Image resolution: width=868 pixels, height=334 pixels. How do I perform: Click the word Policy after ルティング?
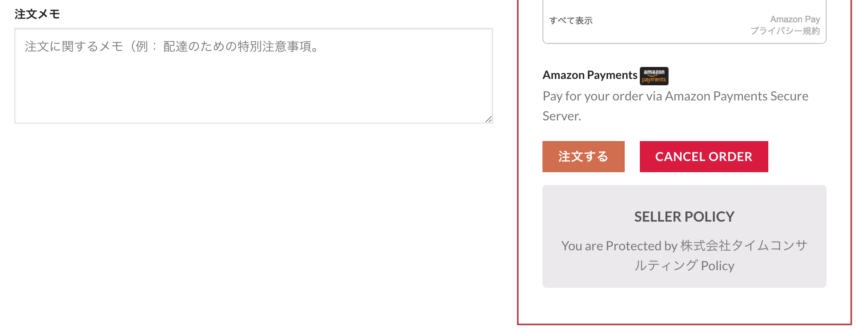pos(717,266)
